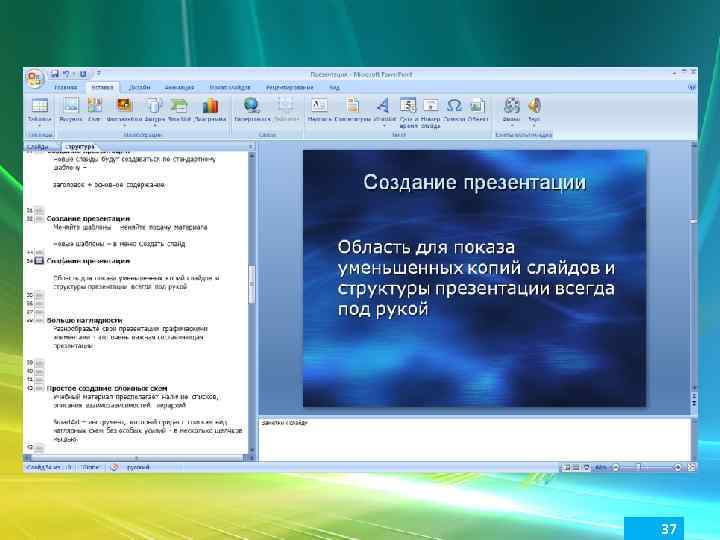Click Save icon in Quick Access toolbar
The image size is (720, 540).
tap(55, 73)
